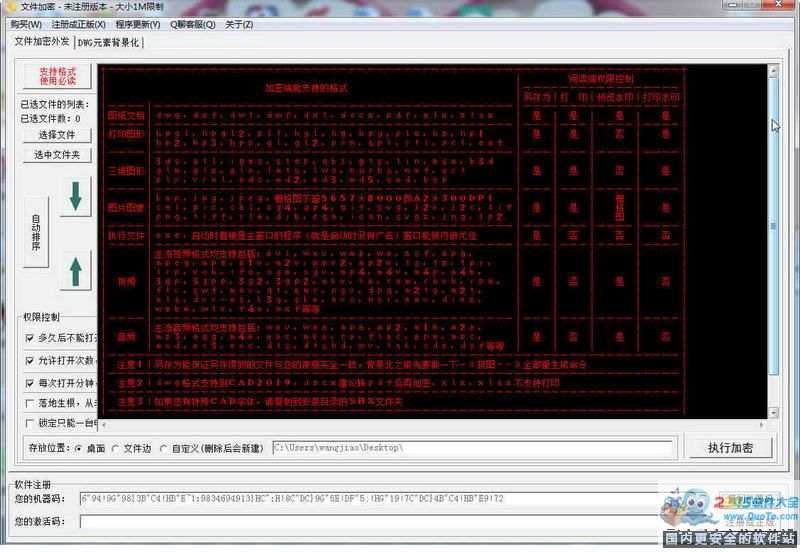Click the vertical scrollbar up arrow
The height and width of the screenshot is (552, 800).
coord(773,70)
